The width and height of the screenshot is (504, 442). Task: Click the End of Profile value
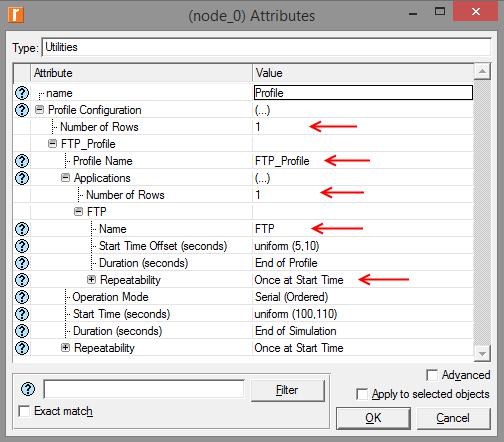click(286, 263)
